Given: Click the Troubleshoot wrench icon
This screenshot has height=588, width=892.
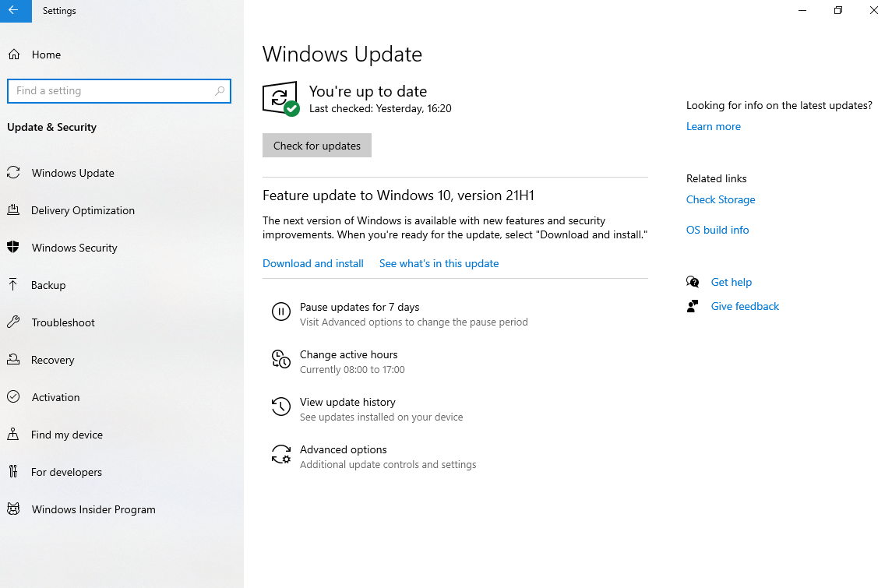Looking at the screenshot, I should click(13, 322).
